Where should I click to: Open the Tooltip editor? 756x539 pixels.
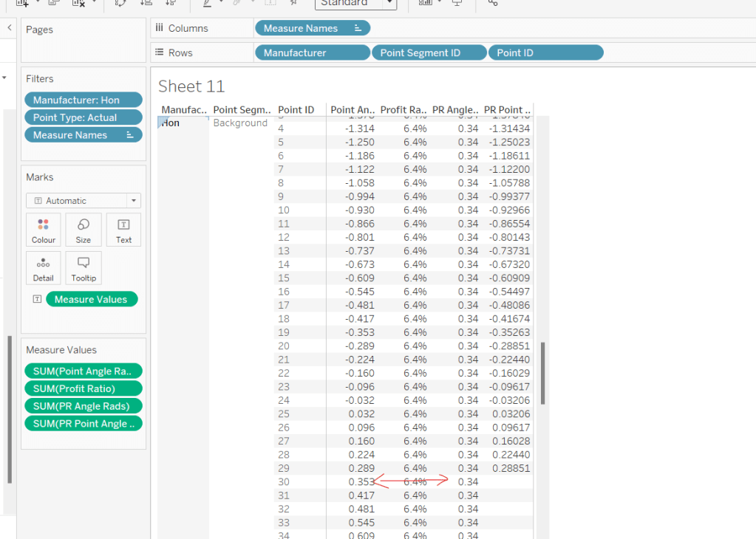click(84, 269)
